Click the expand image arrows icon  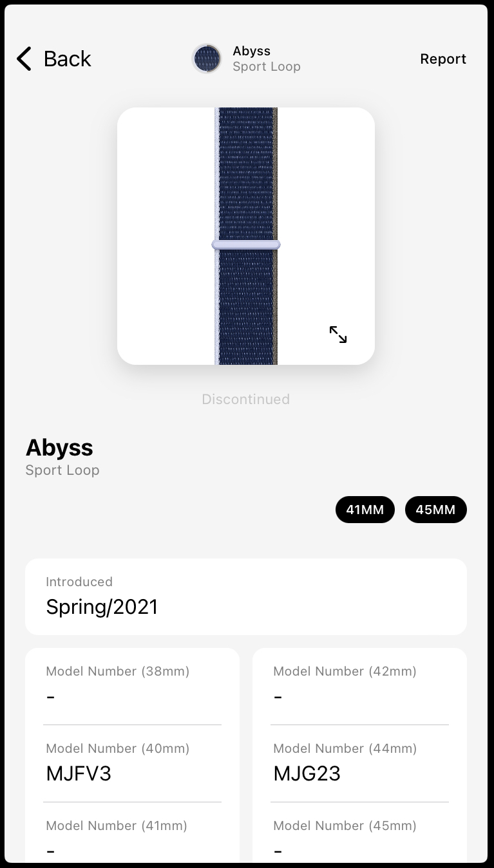pos(338,335)
